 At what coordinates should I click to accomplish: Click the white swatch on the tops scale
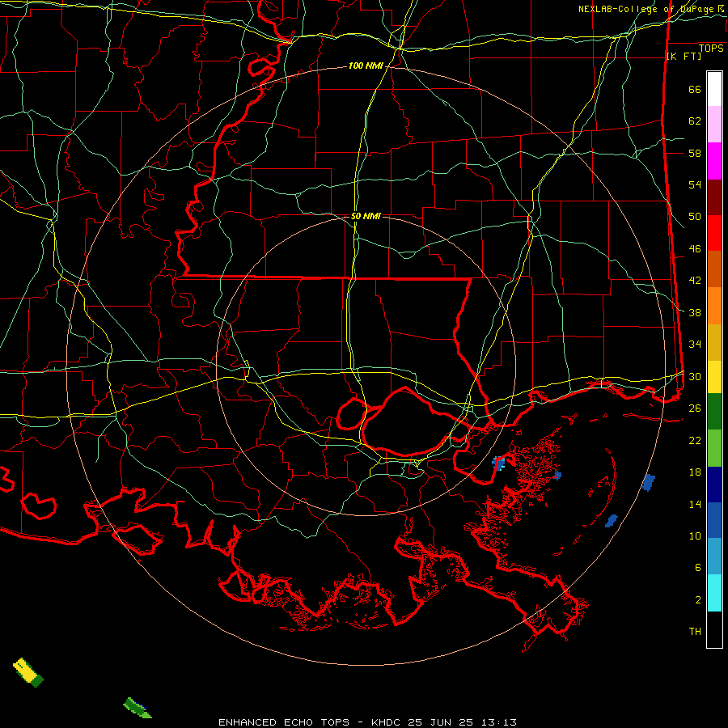(714, 89)
